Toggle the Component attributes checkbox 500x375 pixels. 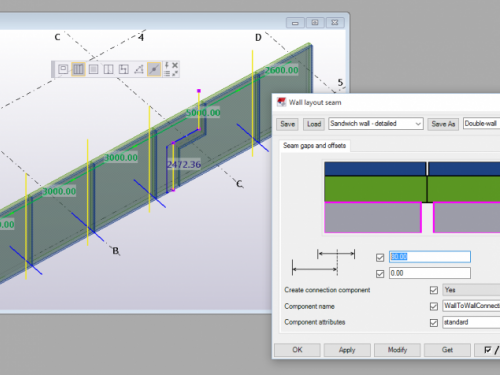tap(434, 323)
